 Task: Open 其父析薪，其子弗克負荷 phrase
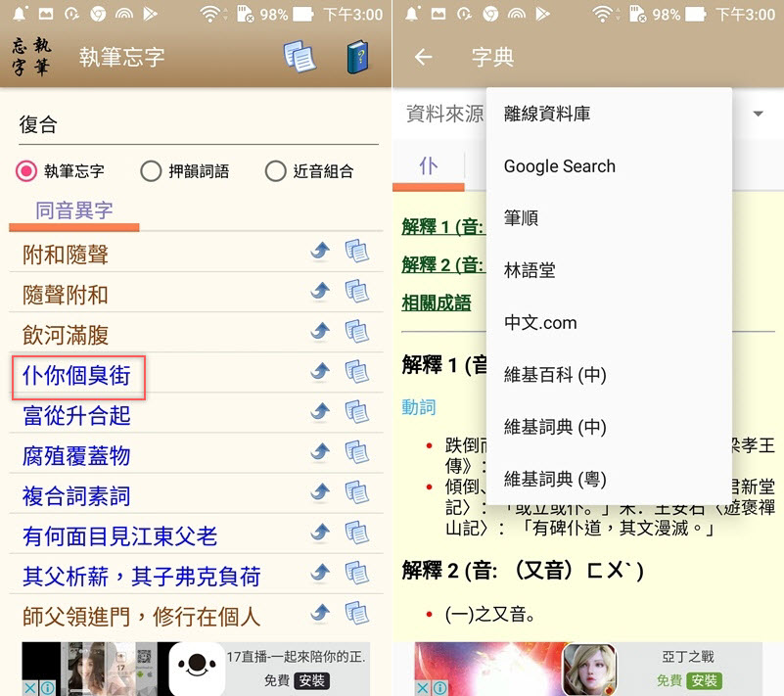coord(142,577)
